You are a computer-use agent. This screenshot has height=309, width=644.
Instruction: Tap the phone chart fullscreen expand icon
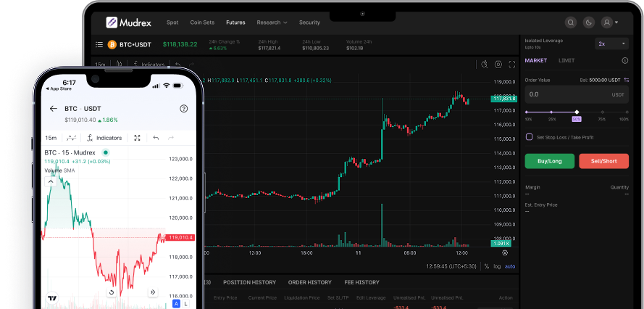(x=137, y=138)
